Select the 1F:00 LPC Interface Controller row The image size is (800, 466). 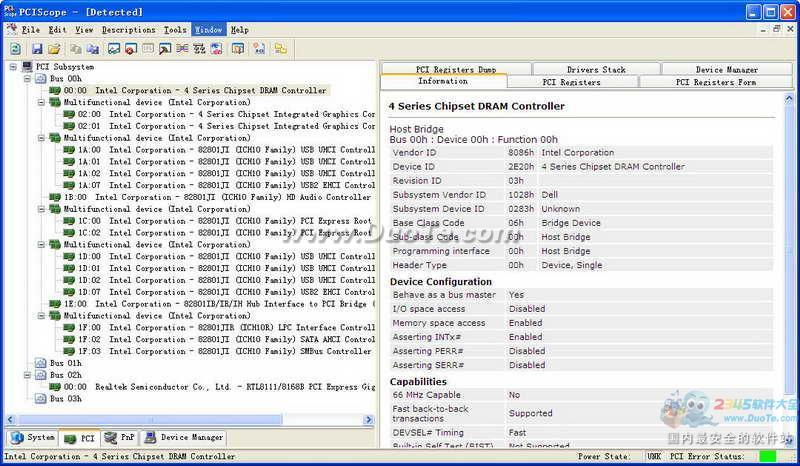click(x=218, y=328)
